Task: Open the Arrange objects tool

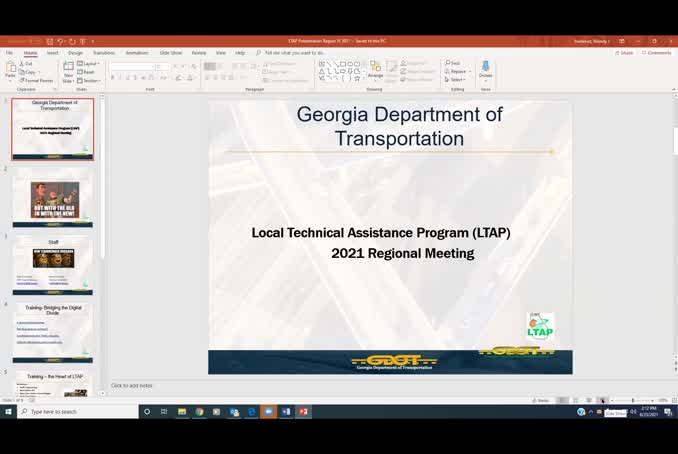Action: coord(375,70)
